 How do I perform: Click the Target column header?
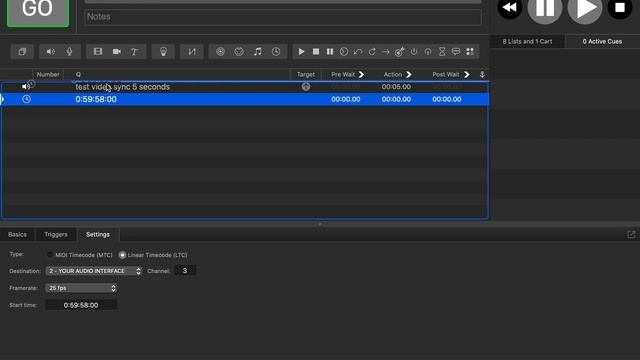[x=306, y=74]
